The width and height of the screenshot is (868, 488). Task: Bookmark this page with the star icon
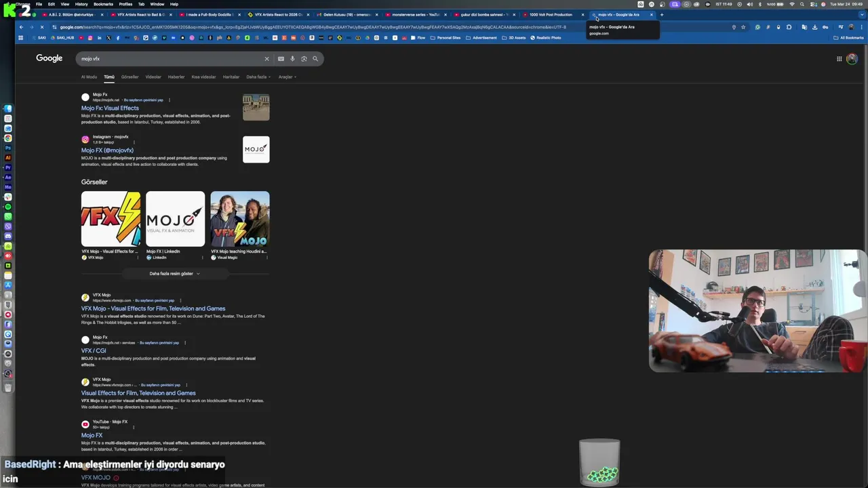(x=743, y=27)
